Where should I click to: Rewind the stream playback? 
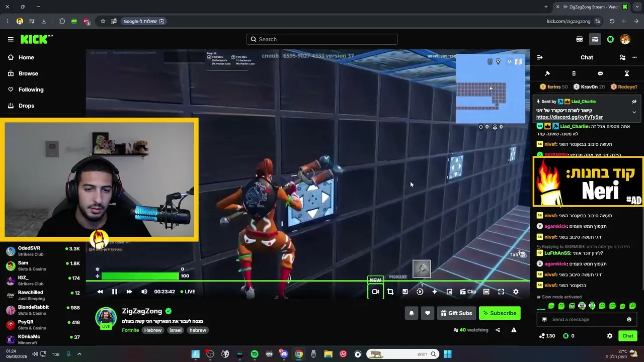pyautogui.click(x=100, y=292)
